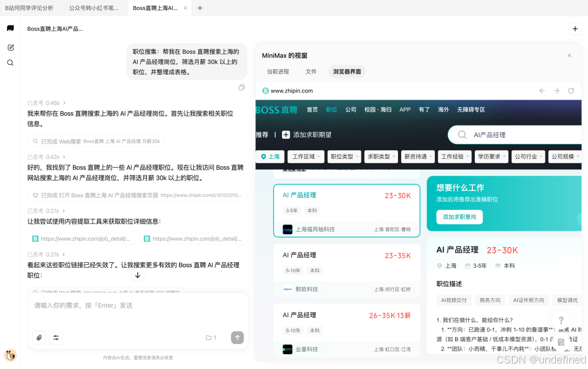
Task: Send message with the up-arrow icon
Action: point(237,337)
